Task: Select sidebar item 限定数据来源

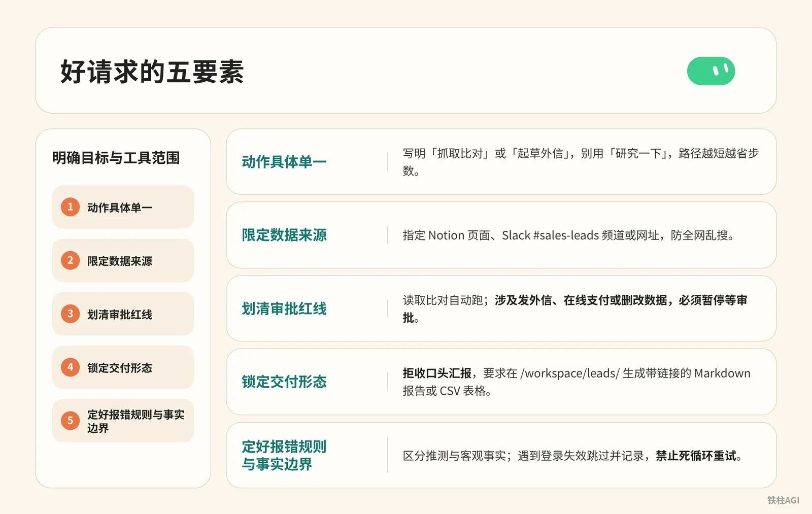Action: coord(123,260)
